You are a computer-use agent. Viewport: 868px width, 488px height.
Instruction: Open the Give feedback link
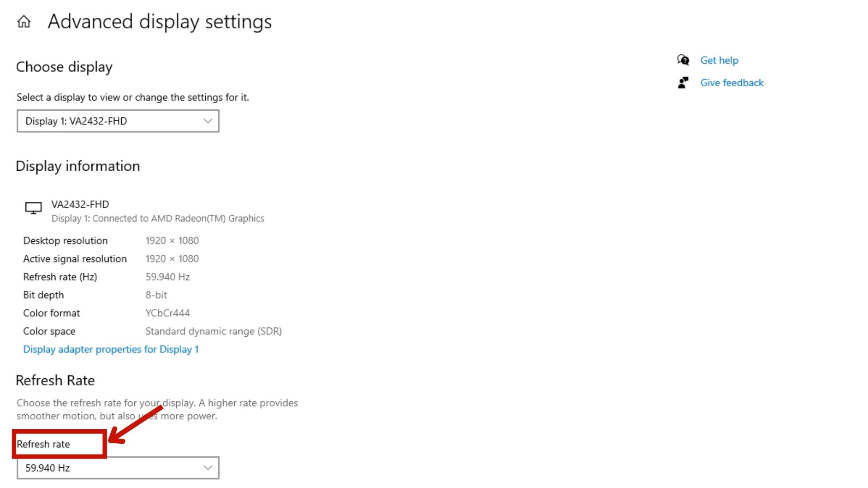(x=731, y=83)
